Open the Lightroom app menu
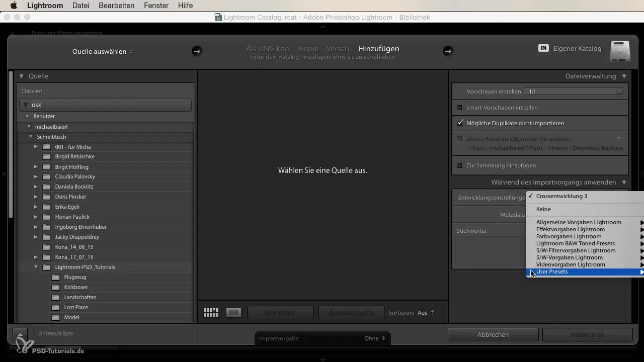644x362 pixels. pos(45,6)
